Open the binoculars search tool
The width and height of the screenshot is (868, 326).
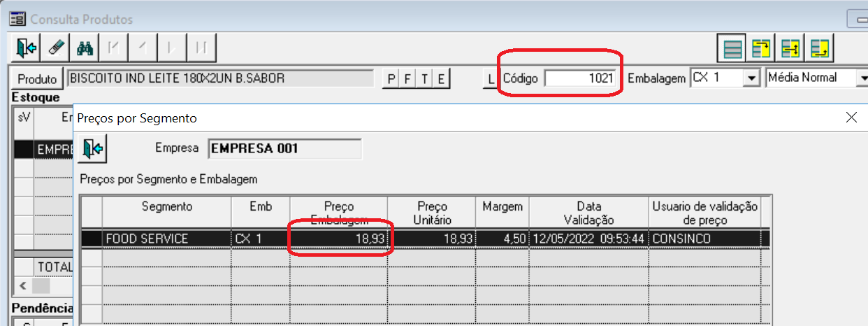coord(85,48)
